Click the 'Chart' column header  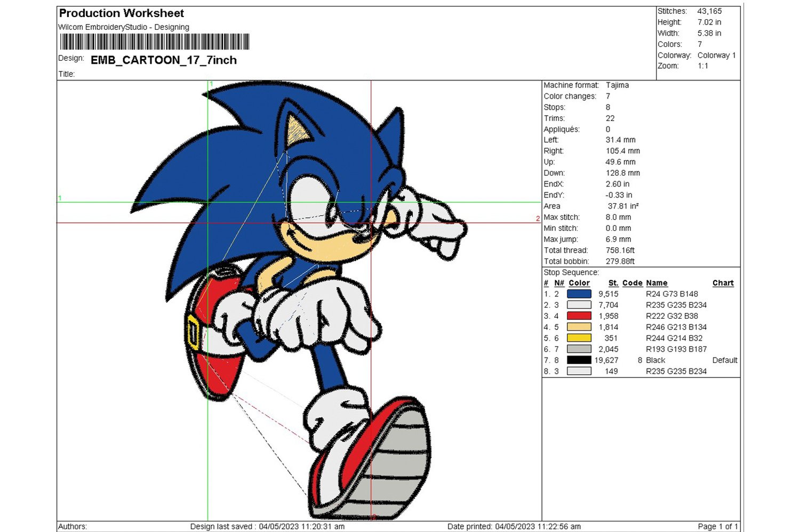[723, 283]
